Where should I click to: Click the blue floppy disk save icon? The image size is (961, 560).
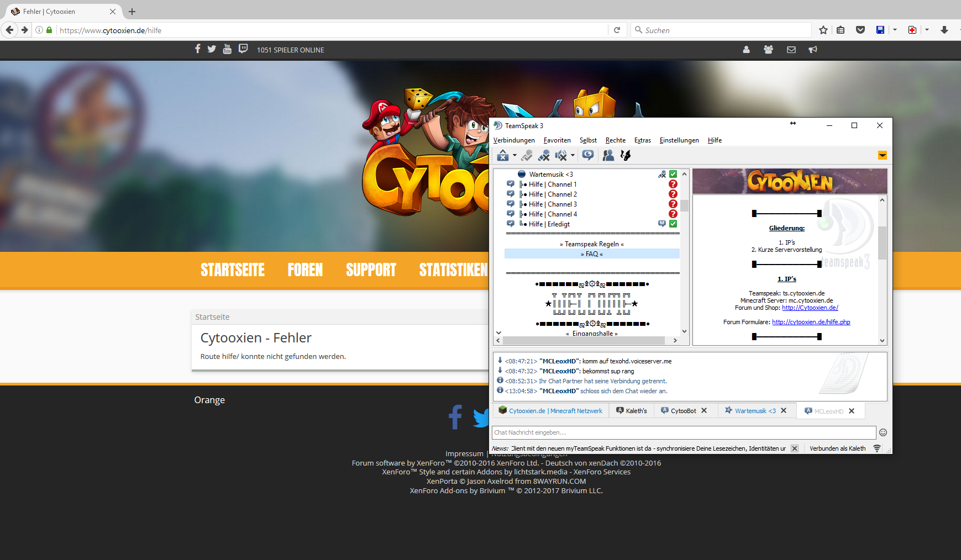(880, 30)
